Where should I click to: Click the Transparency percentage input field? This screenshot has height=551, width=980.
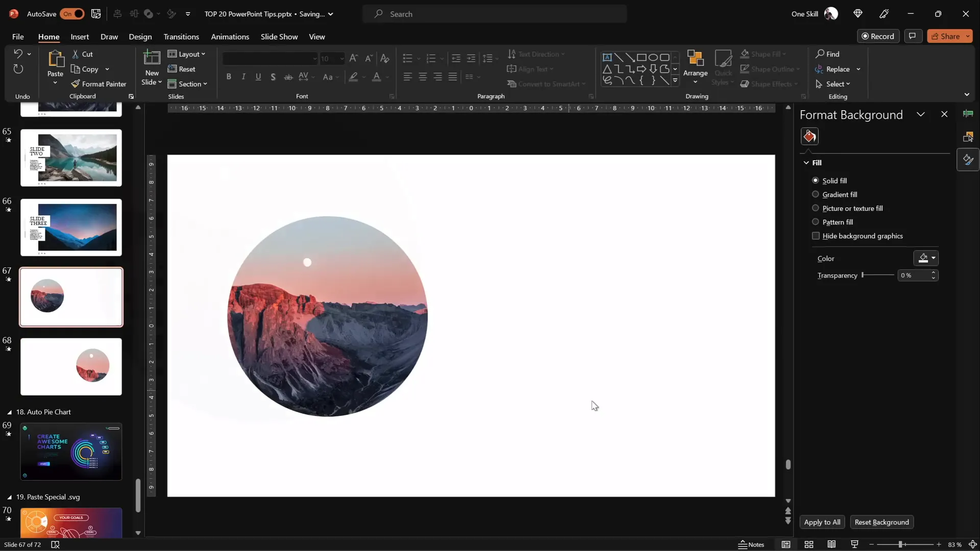914,275
